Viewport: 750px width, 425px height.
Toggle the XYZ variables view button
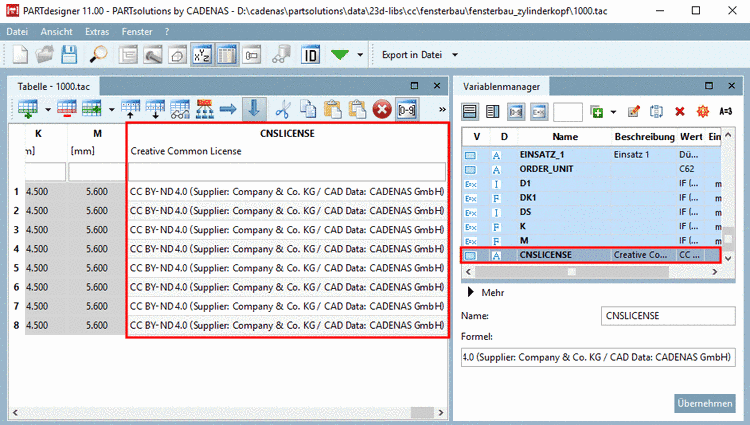coord(201,55)
